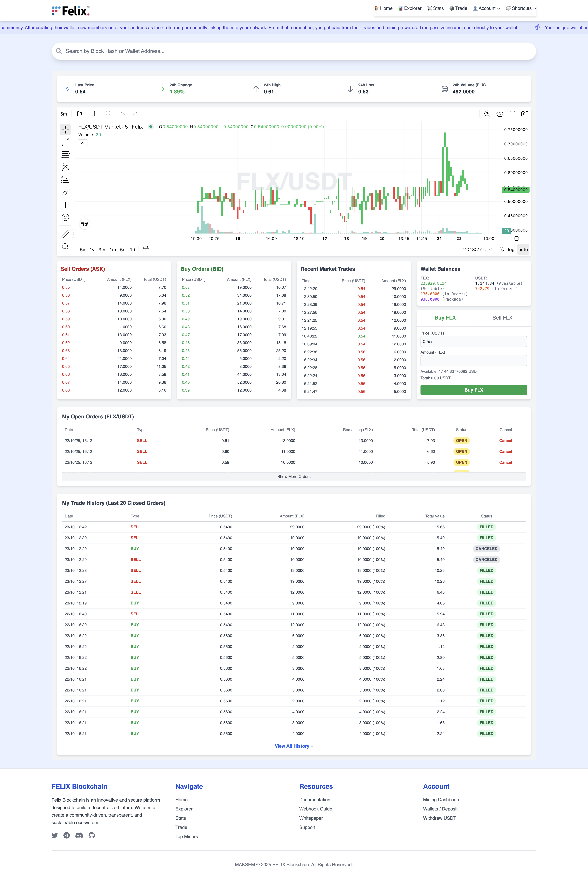Open the Explorer menu item
The height and width of the screenshot is (881, 588).
click(410, 8)
